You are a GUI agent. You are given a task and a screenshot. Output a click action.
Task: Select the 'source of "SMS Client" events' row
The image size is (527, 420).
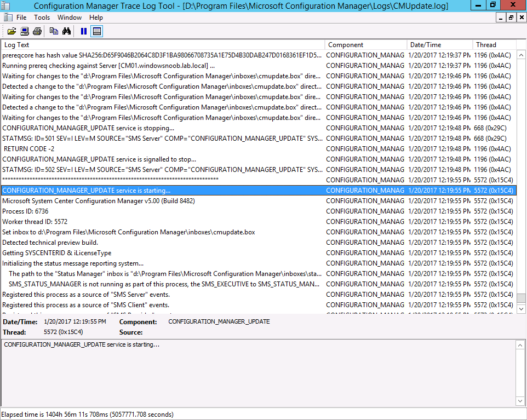[259, 305]
